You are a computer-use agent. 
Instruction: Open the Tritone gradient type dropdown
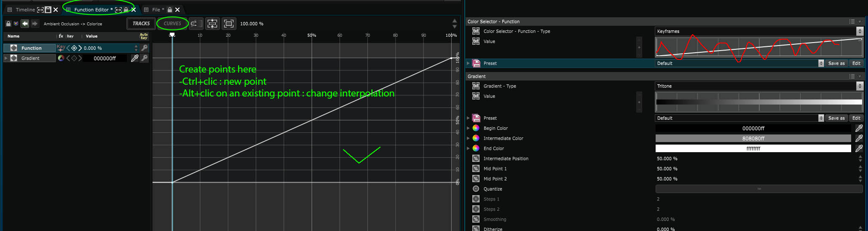click(x=759, y=86)
